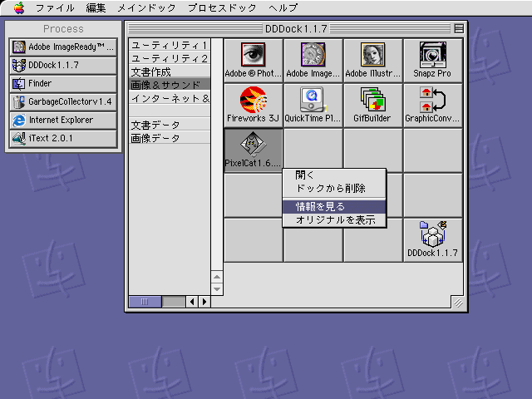Screen dimensions: 532x399
Task: Select 画像&サウンド category
Action: [170, 85]
